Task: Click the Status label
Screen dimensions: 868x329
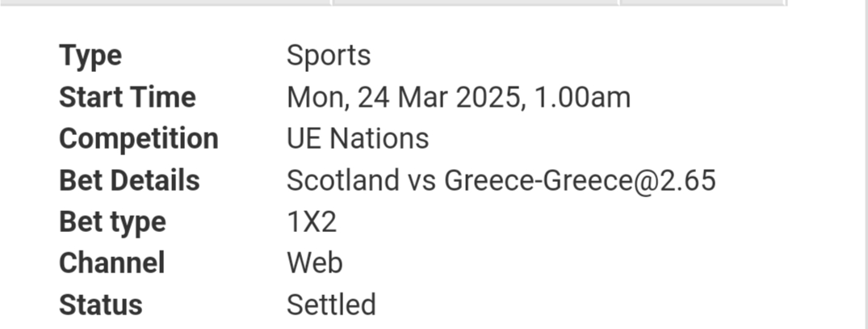Action: click(x=101, y=305)
